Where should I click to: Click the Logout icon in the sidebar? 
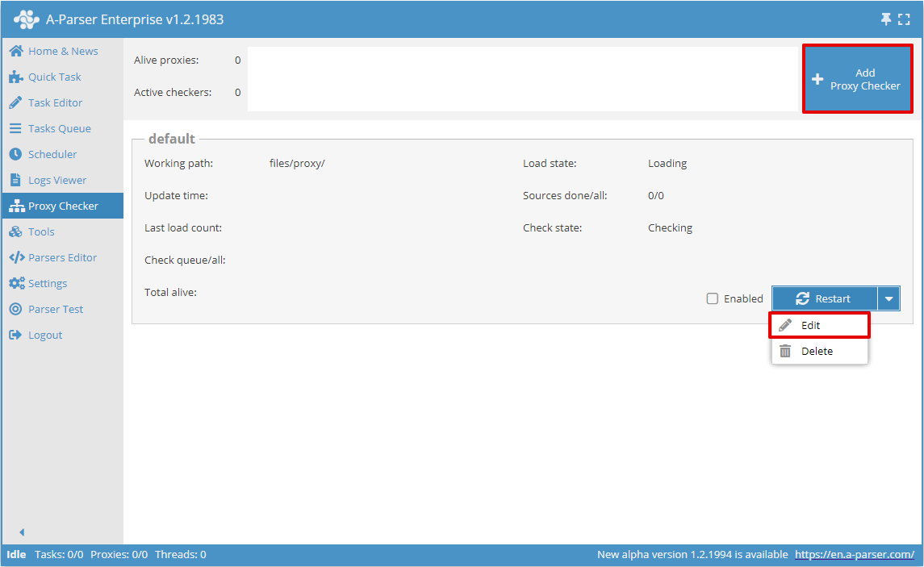15,335
